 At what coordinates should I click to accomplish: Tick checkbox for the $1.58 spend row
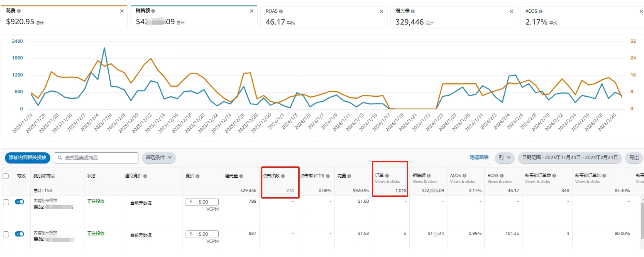point(6,234)
